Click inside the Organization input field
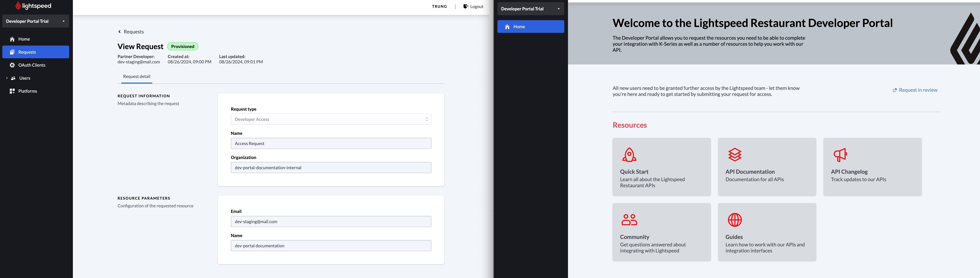Viewport: 980px width, 278px height. click(331, 167)
